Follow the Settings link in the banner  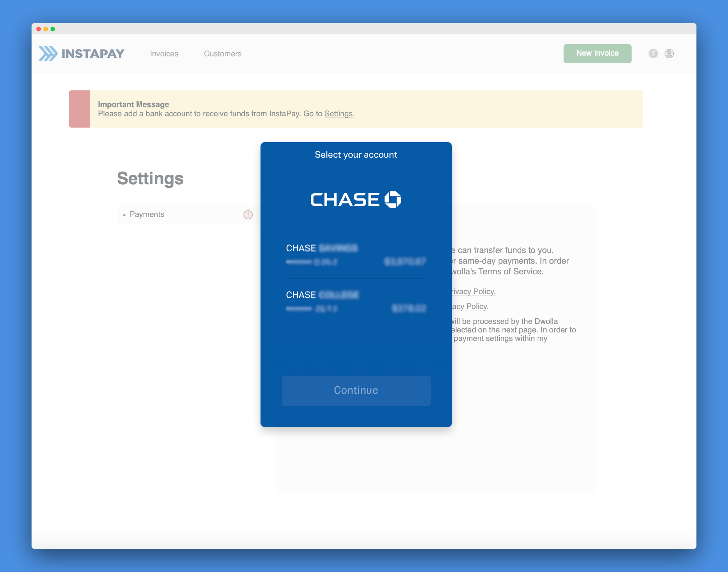(x=338, y=114)
